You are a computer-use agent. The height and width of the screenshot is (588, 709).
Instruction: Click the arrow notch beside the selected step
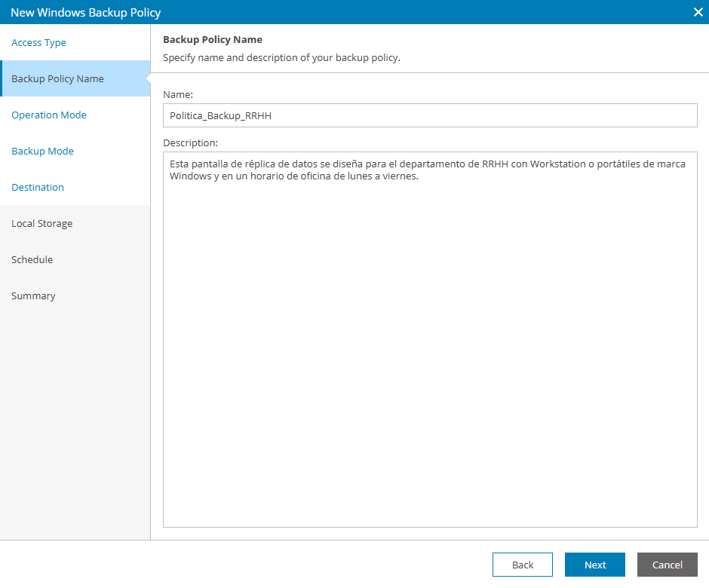point(148,79)
